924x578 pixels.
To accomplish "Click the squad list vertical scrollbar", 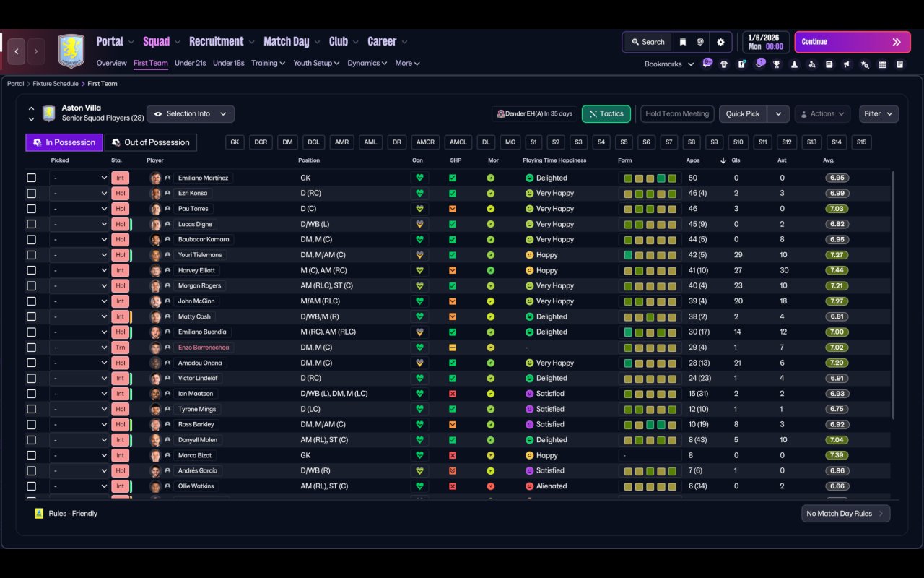I will coord(894,295).
